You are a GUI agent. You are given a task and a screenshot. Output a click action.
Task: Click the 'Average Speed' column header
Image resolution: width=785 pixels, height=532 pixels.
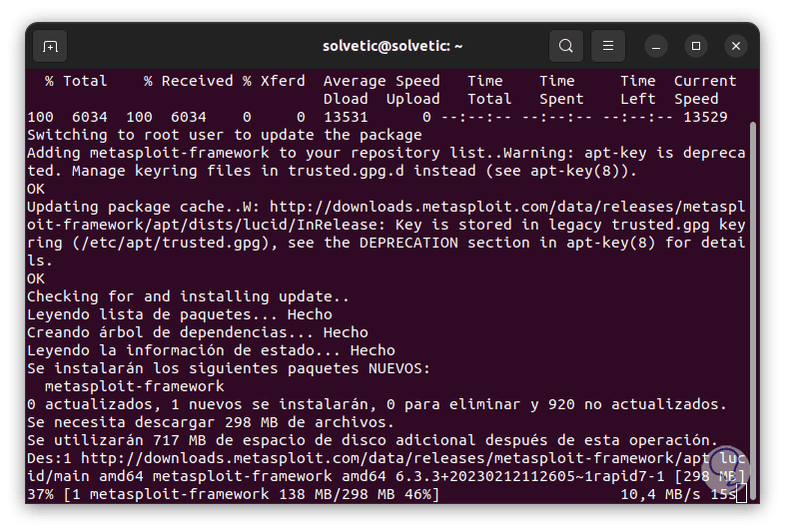382,81
